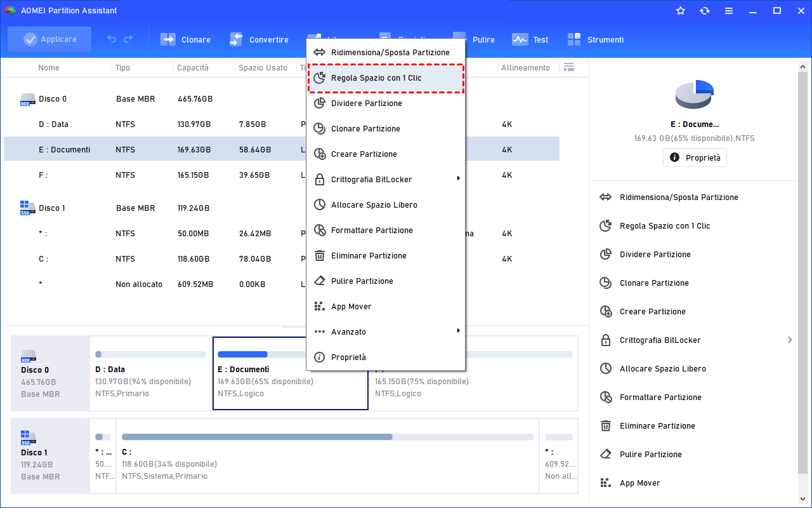Choose Formattare Partizione from the context menu
The width and height of the screenshot is (812, 508).
[386, 231]
